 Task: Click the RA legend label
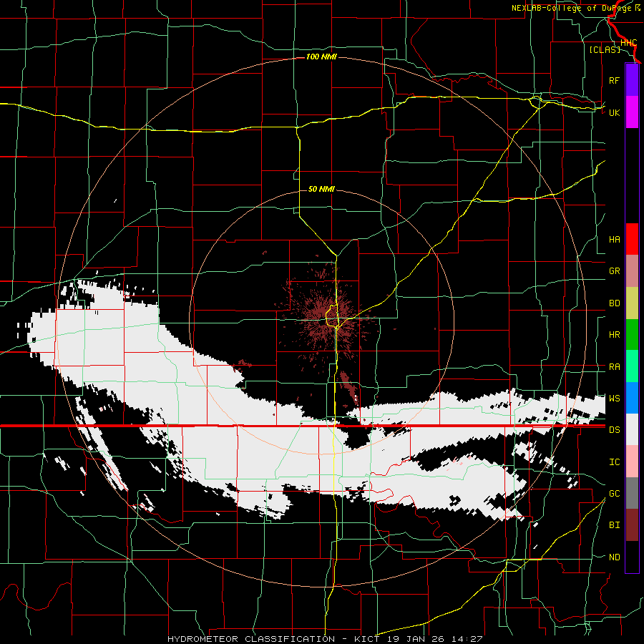pyautogui.click(x=615, y=367)
